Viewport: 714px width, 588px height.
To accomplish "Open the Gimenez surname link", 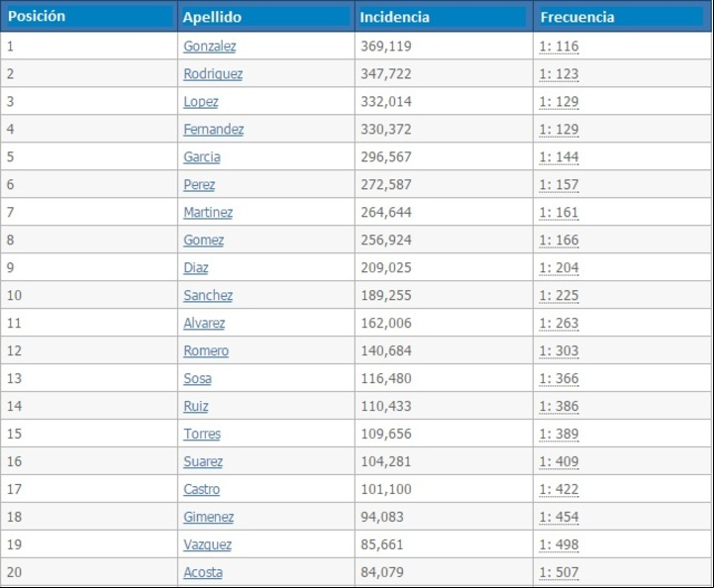I will (209, 517).
